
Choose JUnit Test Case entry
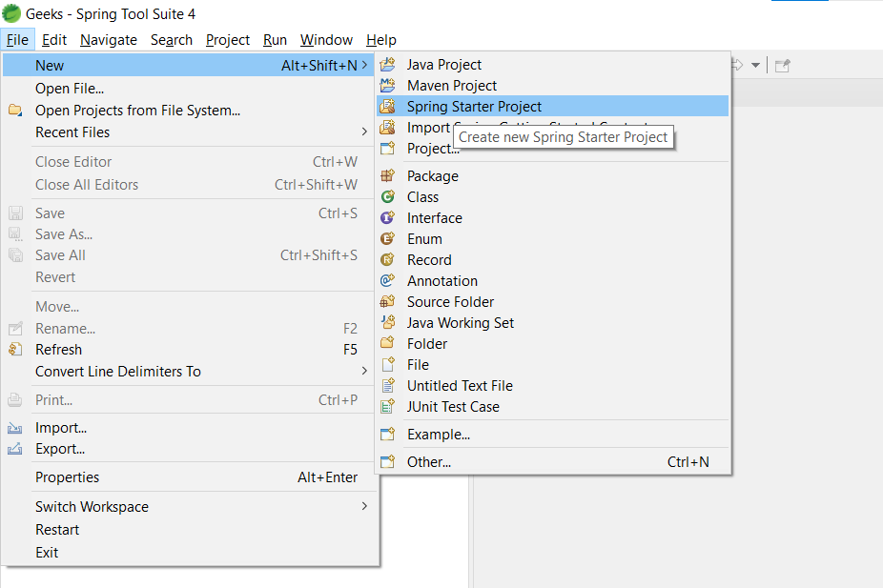[552, 406]
